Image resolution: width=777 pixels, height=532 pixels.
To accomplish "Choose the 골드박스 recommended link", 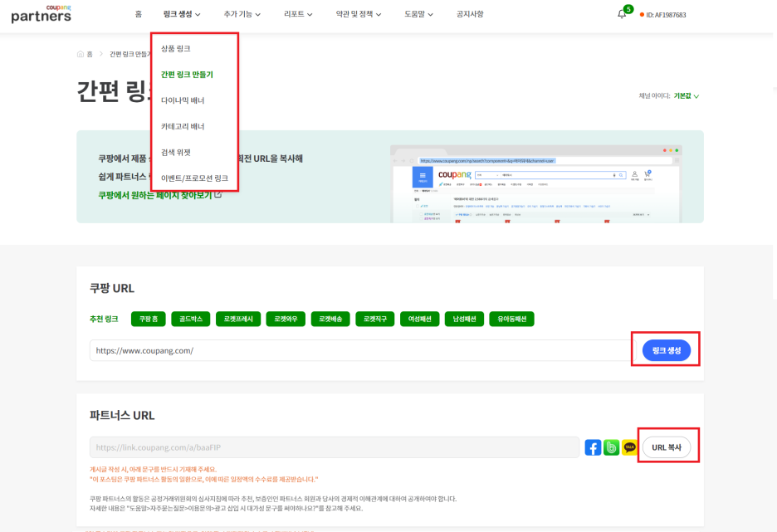I will (191, 319).
